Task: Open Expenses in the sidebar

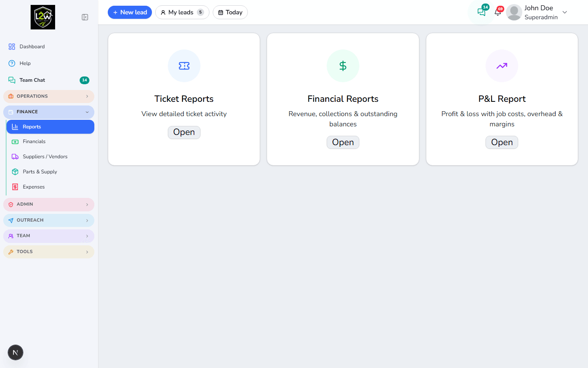Action: [x=50, y=187]
